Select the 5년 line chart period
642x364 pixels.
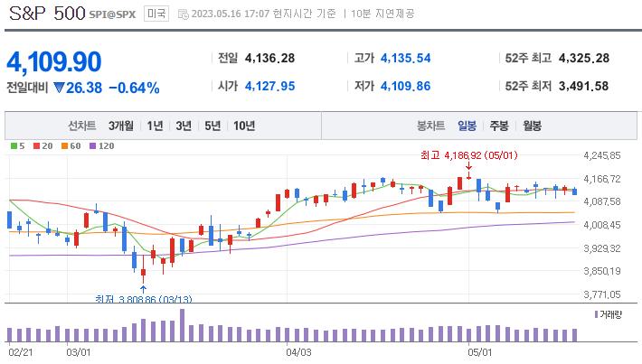coord(212,126)
